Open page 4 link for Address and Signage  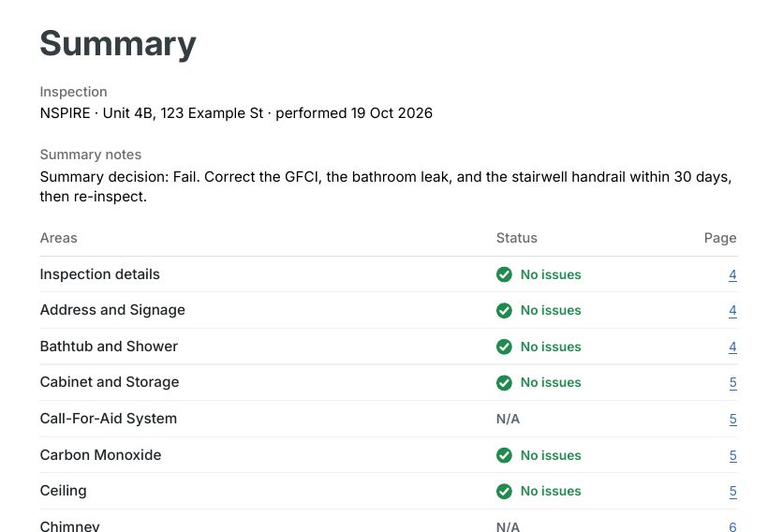pos(732,311)
